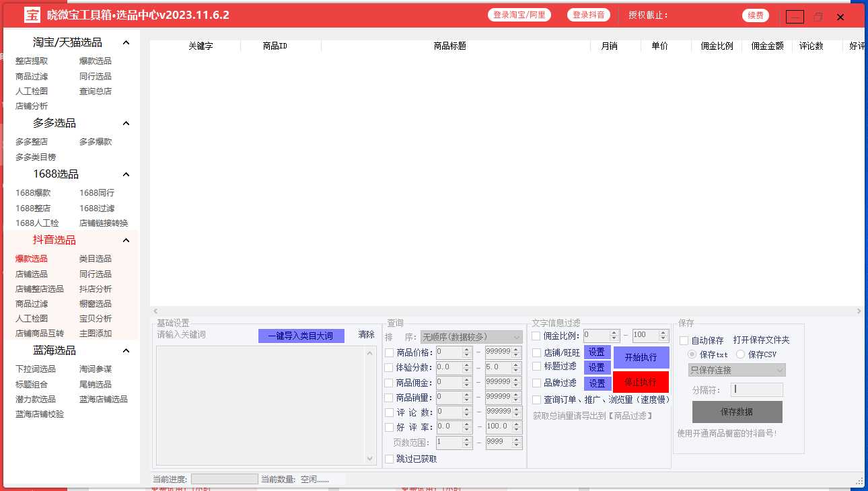The height and width of the screenshot is (491, 868).
Task: Click the 登录抖音 login button
Action: pos(588,15)
